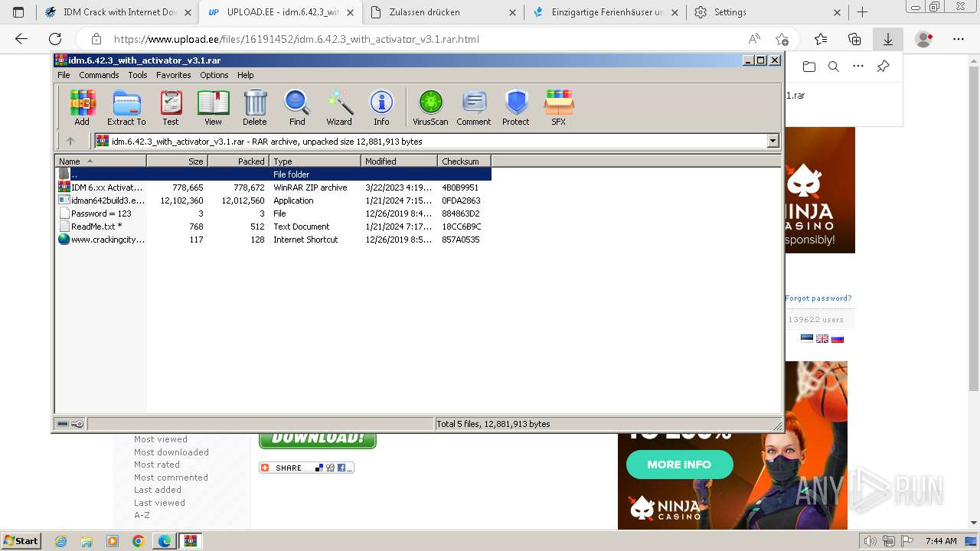Click the A-Z sorting link
Screen dimensions: 980x551
[x=142, y=515]
